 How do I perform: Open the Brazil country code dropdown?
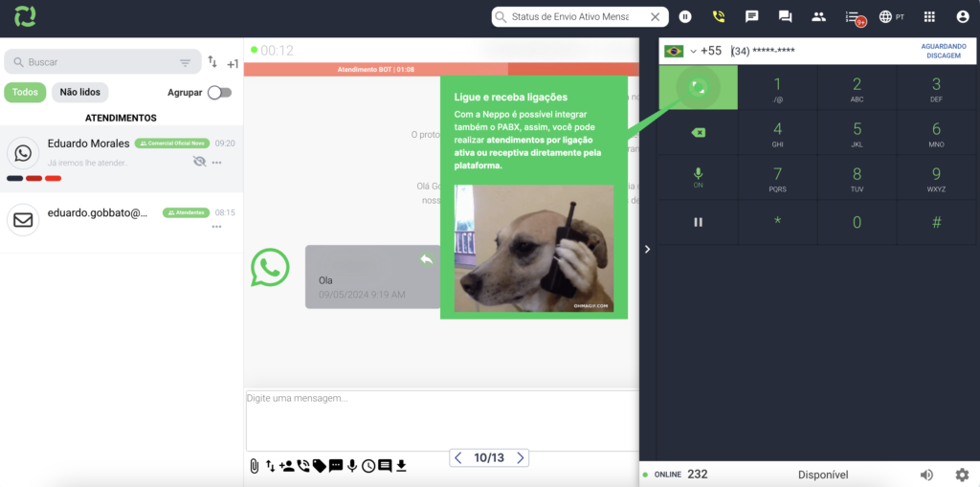[680, 51]
